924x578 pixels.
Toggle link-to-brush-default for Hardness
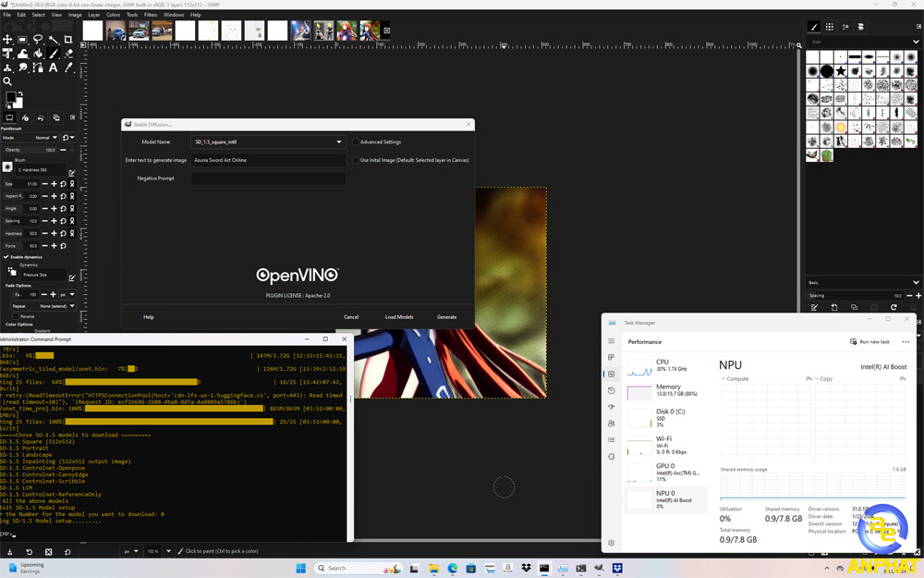coord(72,233)
